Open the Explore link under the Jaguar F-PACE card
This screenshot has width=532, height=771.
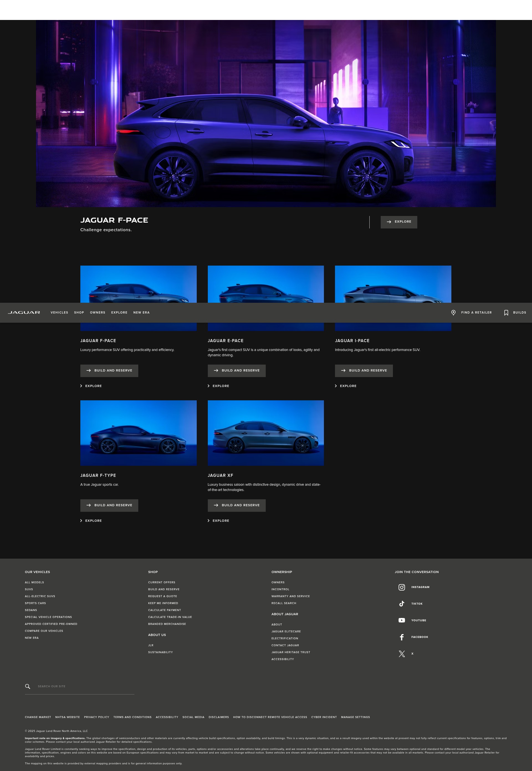[91, 386]
